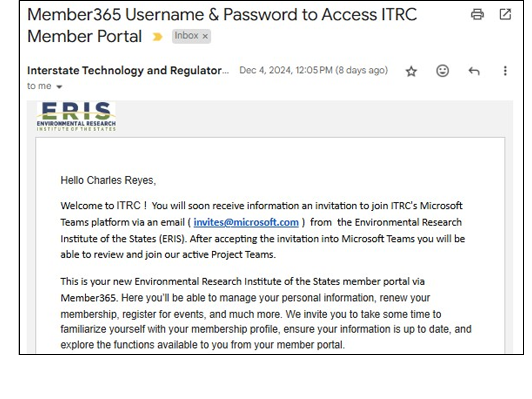Click the email subject heading

[x=222, y=25]
